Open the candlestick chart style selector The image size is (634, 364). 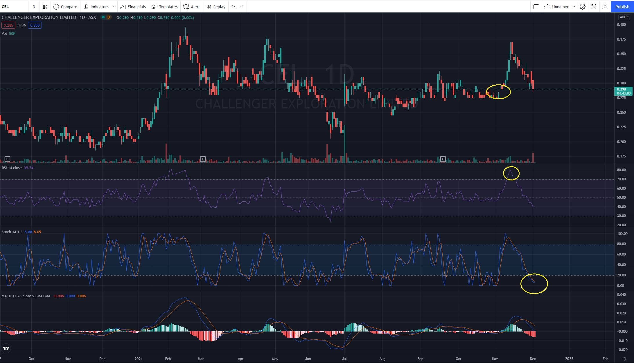[x=45, y=7]
